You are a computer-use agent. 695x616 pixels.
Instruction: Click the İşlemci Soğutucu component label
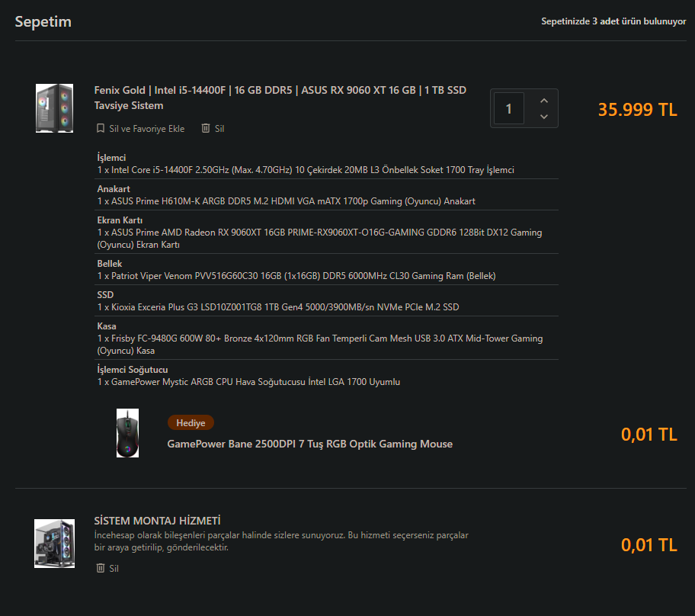pos(133,370)
